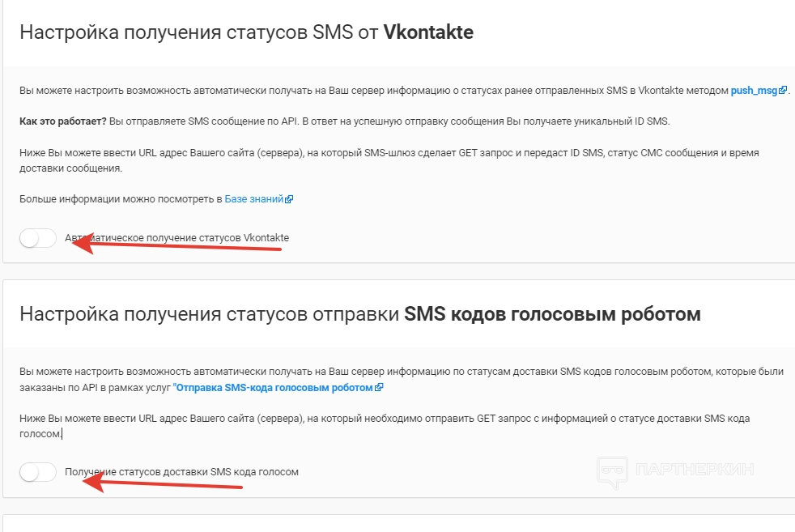Image resolution: width=795 pixels, height=532 pixels.
Task: Open "Отправка SMS-кода голосовым роботом" link
Action: tap(273, 387)
